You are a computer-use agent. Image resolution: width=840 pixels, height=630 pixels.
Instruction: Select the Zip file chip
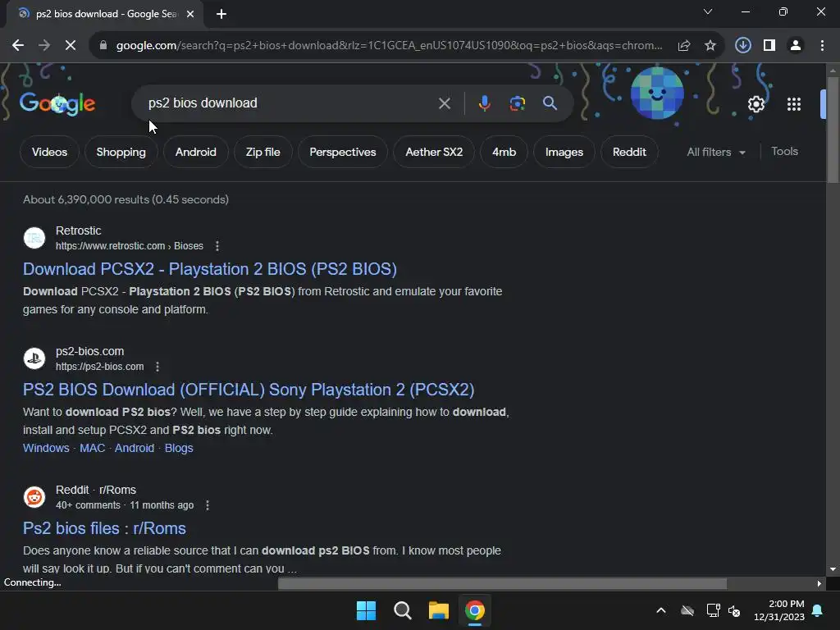tap(263, 152)
